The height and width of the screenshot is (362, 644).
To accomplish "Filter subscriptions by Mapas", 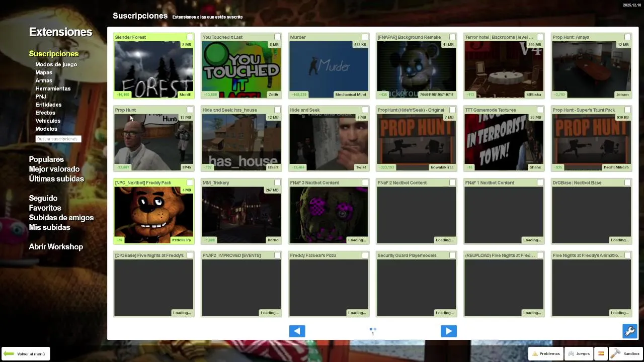I will click(44, 72).
